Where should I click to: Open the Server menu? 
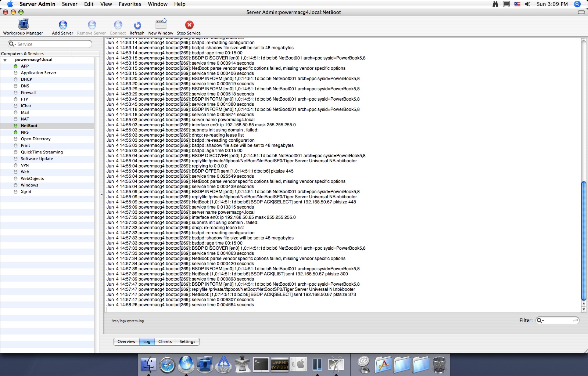click(x=69, y=4)
